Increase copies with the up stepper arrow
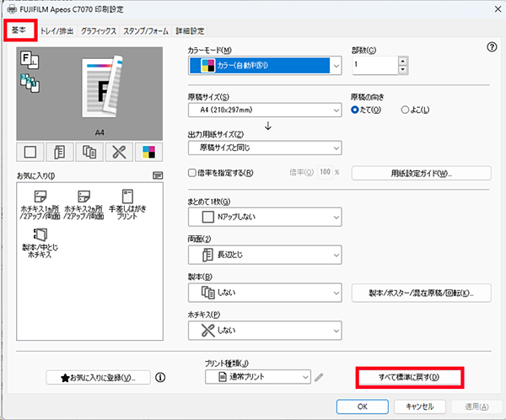506x420 pixels. click(x=402, y=61)
